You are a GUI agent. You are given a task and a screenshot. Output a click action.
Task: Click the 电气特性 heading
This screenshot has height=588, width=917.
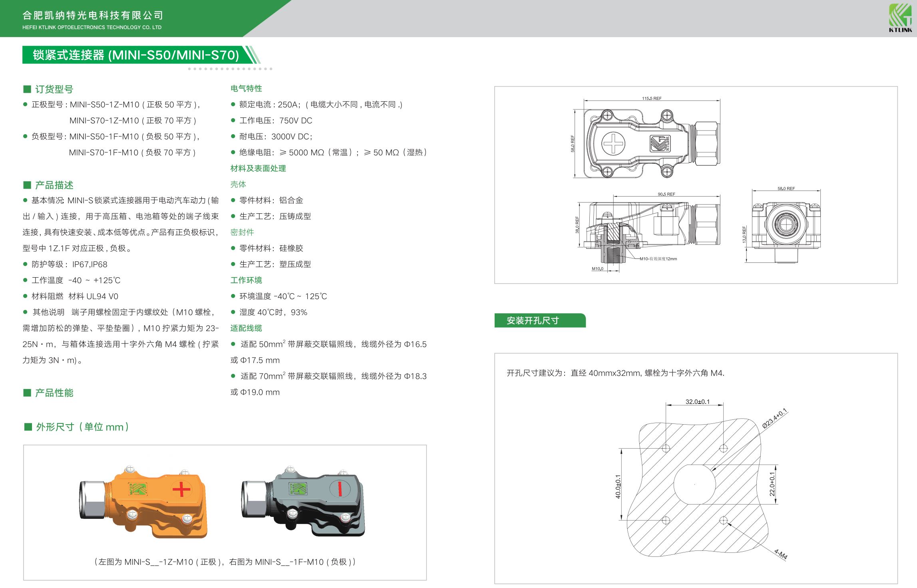point(246,89)
